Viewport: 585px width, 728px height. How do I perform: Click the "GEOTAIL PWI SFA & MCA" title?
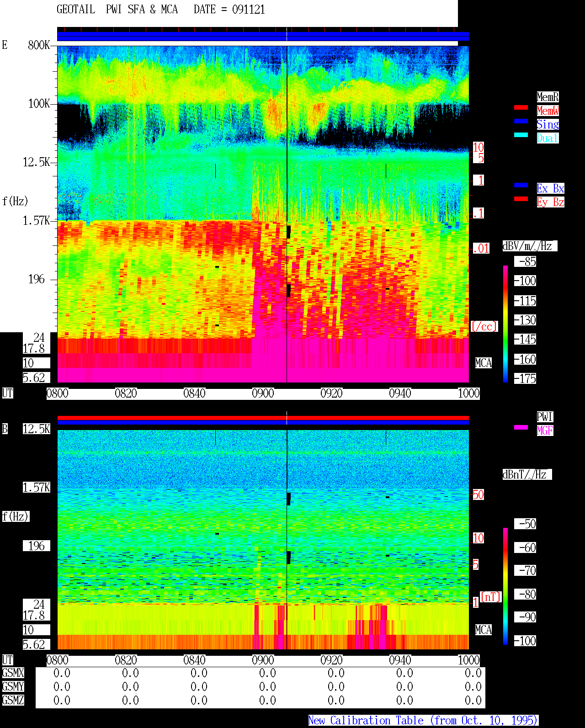point(117,10)
